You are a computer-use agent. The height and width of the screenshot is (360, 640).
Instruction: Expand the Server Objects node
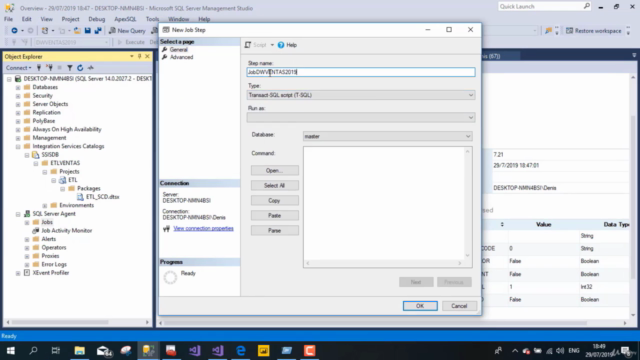18,104
